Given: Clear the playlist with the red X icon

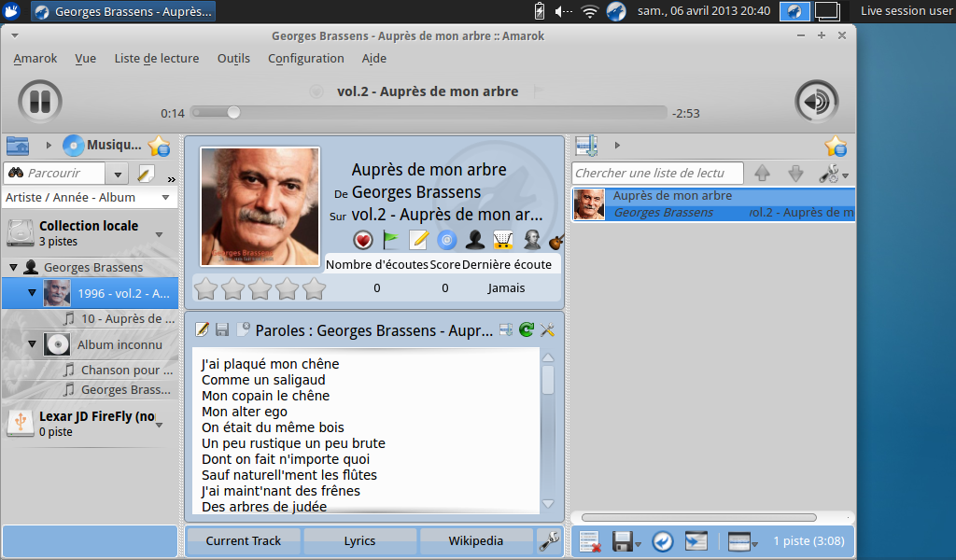Looking at the screenshot, I should 590,541.
